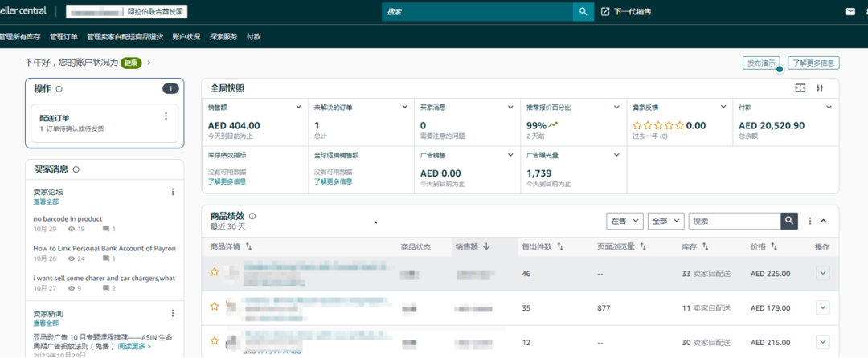Open action dropdown for AED 215.00 row
This screenshot has width=868, height=358.
pyautogui.click(x=823, y=342)
